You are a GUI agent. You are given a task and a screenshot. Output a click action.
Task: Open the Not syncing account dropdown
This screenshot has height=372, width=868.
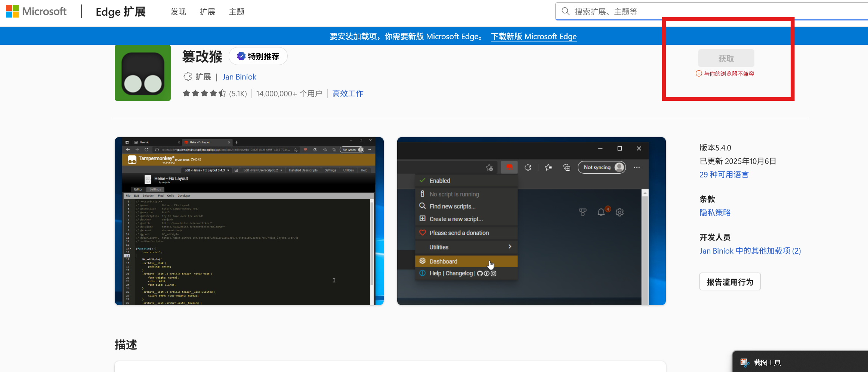(x=601, y=167)
